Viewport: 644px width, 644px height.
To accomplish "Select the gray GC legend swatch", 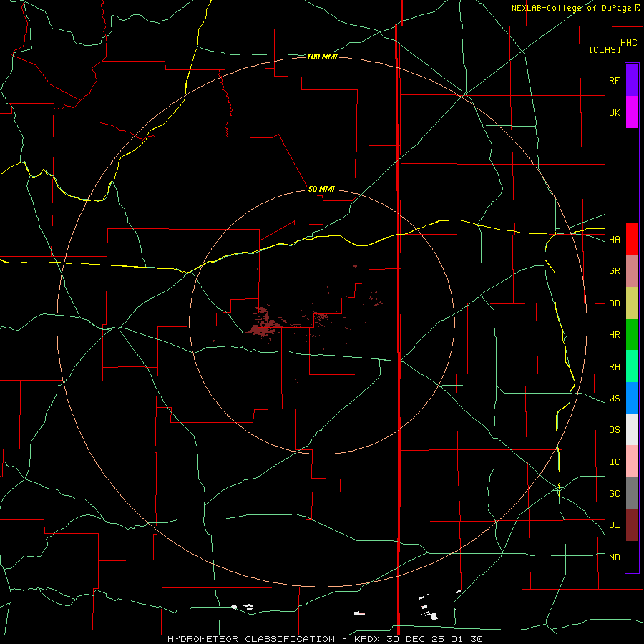I will 632,493.
